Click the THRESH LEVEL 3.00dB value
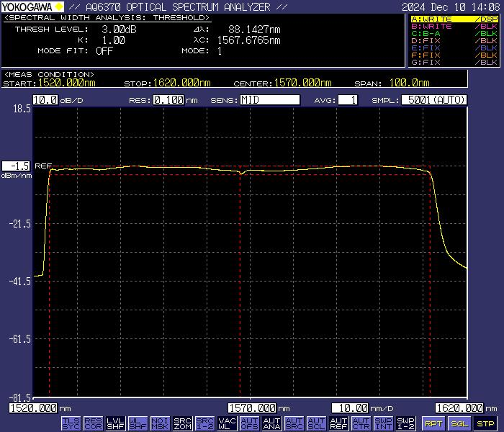 point(119,30)
